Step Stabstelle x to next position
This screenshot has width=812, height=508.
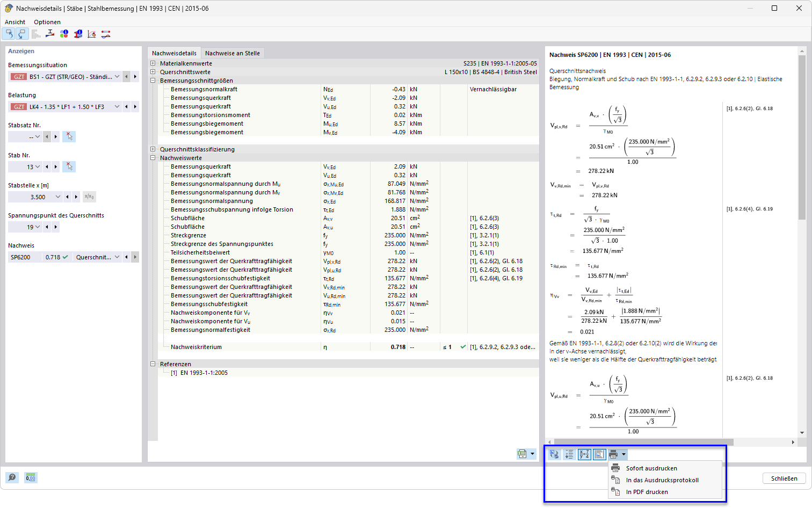tap(76, 197)
